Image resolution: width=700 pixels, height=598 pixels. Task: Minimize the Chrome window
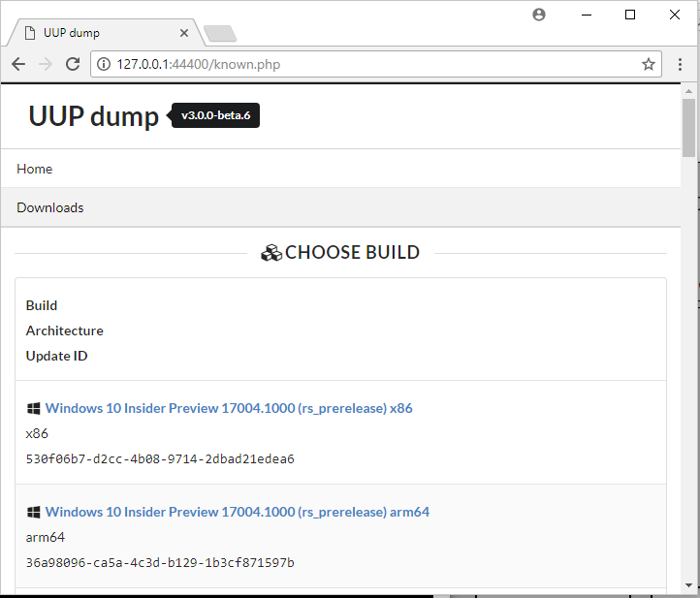pos(587,15)
